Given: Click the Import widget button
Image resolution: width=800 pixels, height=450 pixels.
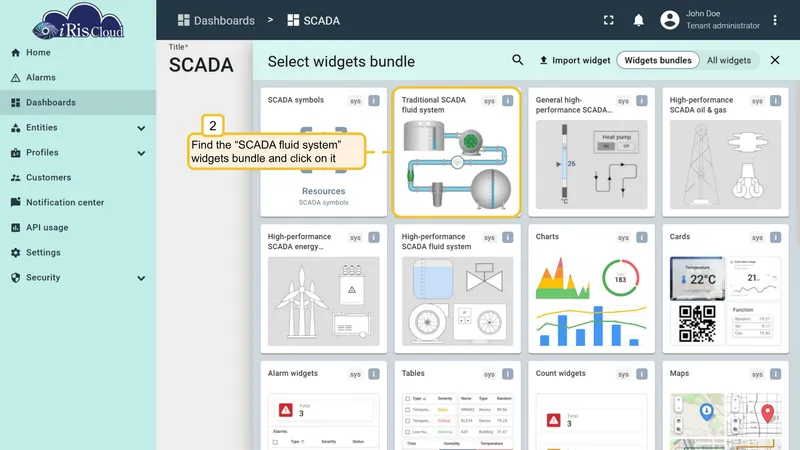Looking at the screenshot, I should click(574, 60).
